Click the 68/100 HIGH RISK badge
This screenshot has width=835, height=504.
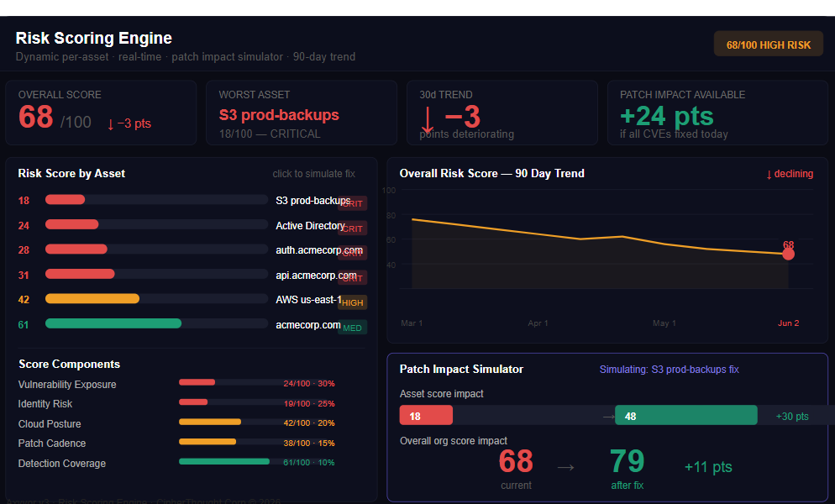768,45
